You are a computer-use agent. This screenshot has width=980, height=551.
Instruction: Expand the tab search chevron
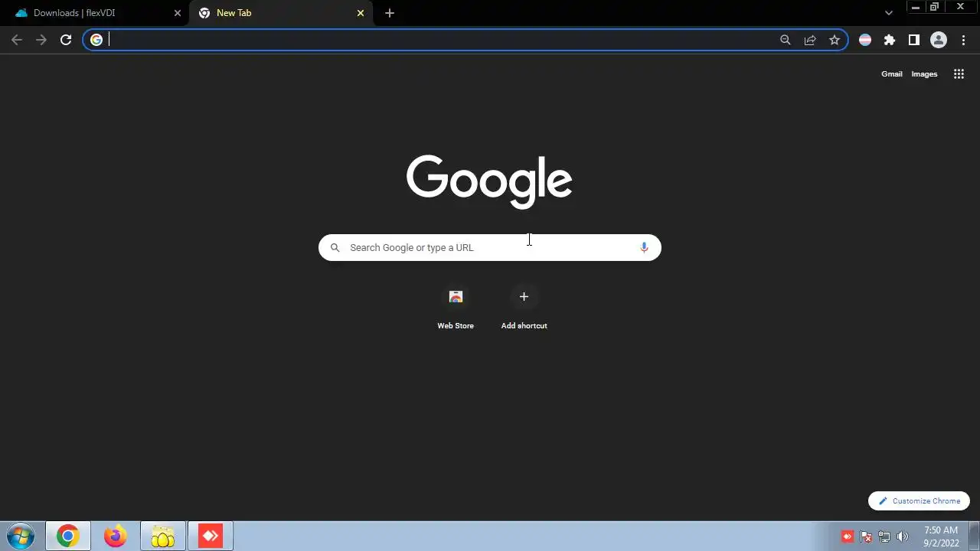(889, 13)
